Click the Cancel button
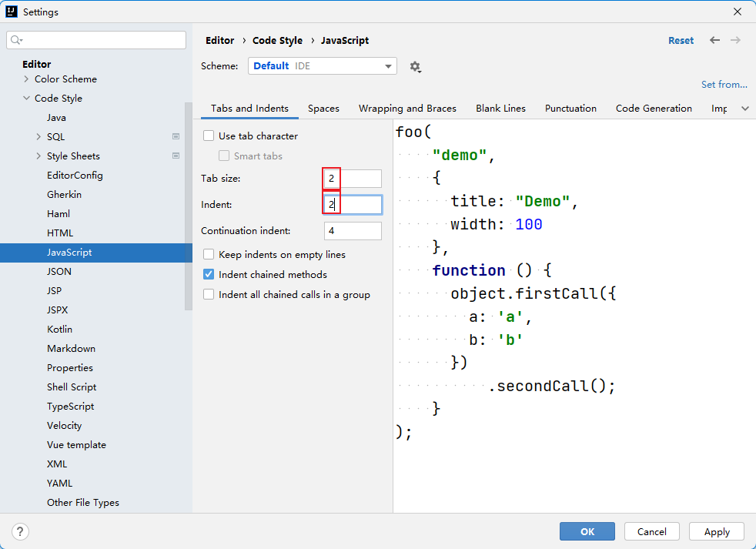Viewport: 756px width, 549px height. point(652,531)
